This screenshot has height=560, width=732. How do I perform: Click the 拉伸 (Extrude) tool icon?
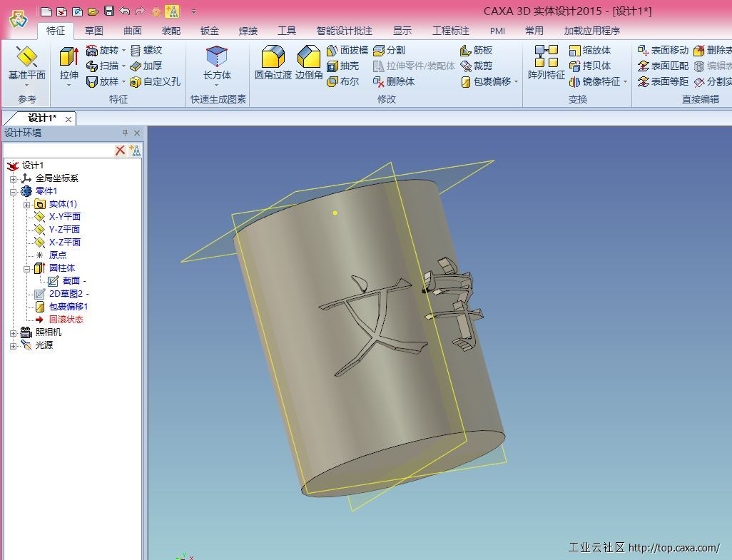point(68,58)
